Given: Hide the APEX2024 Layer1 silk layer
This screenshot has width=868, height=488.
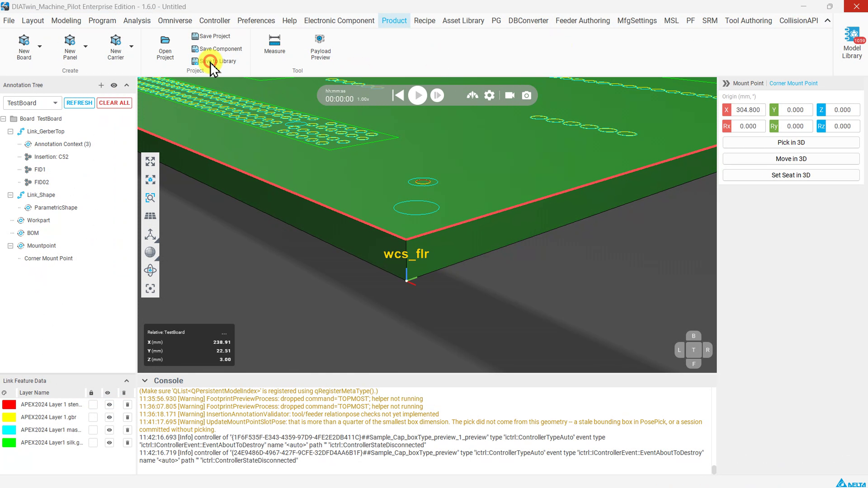Looking at the screenshot, I should click(x=109, y=442).
